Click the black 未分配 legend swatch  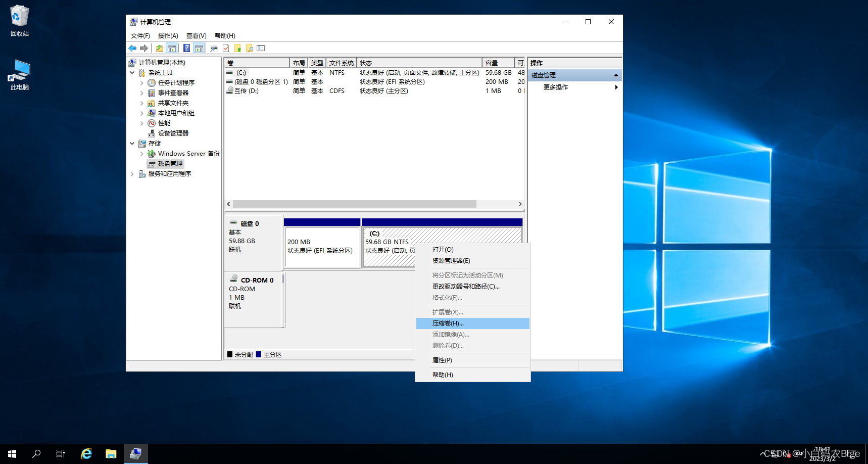pos(230,354)
